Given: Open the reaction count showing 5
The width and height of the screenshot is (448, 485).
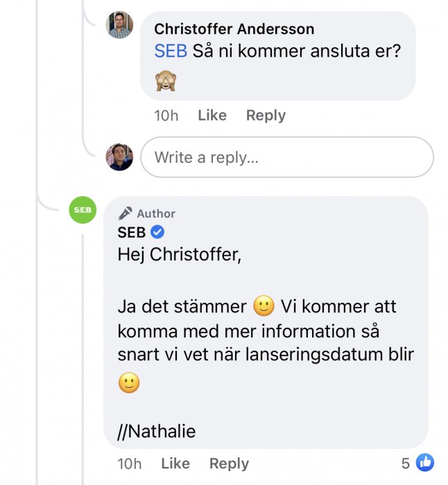Looking at the screenshot, I should coord(406,463).
